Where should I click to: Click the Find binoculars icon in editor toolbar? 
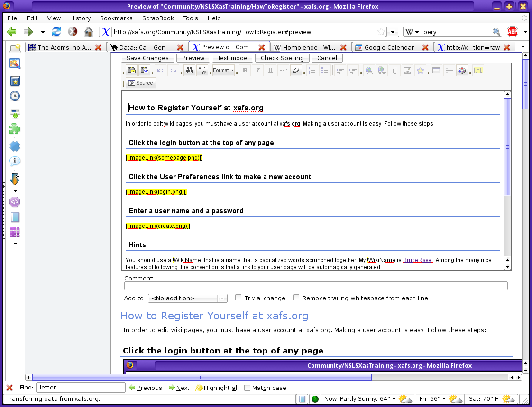189,71
